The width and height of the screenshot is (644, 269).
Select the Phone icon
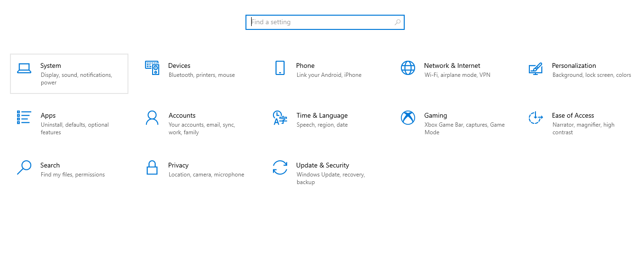coord(280,68)
